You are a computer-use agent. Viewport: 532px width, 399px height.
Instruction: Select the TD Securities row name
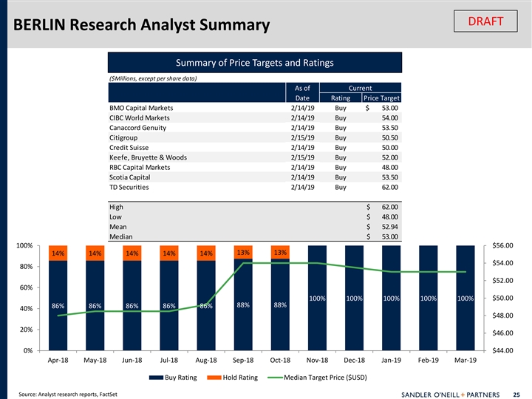coord(129,188)
